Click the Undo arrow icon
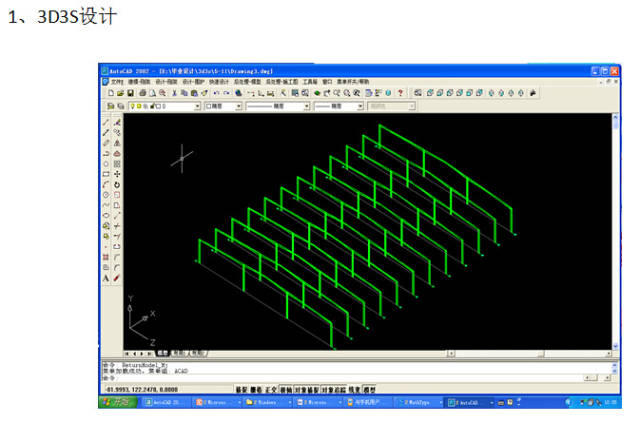 click(216, 94)
